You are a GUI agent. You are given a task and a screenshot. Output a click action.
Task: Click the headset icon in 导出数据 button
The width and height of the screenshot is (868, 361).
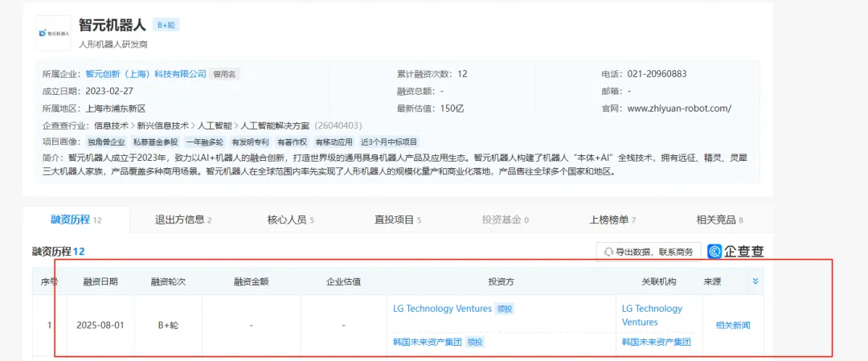[608, 252]
